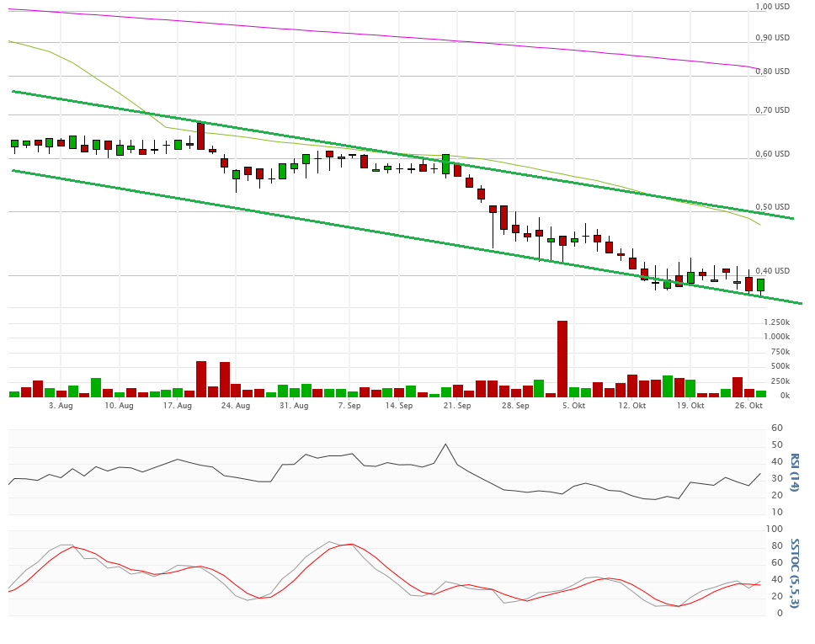
Task: Click the 0,80 USD price axis label
Action: tap(772, 72)
